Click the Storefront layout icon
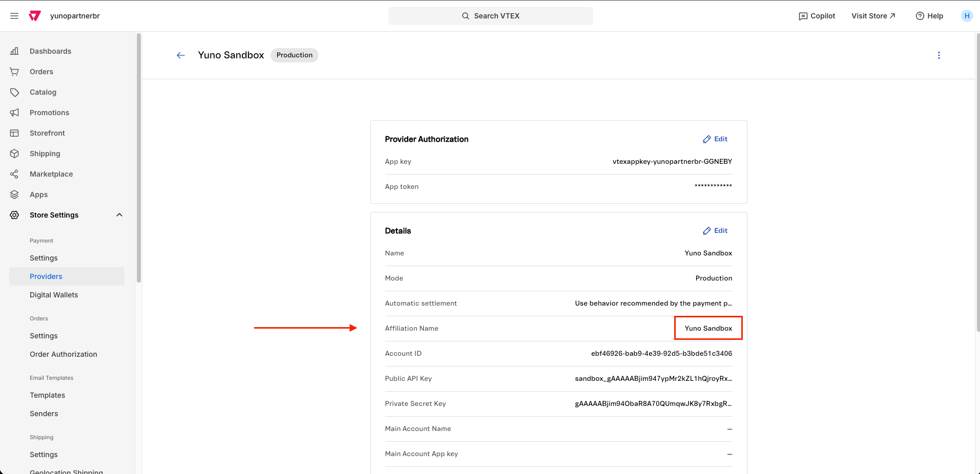 click(x=14, y=133)
